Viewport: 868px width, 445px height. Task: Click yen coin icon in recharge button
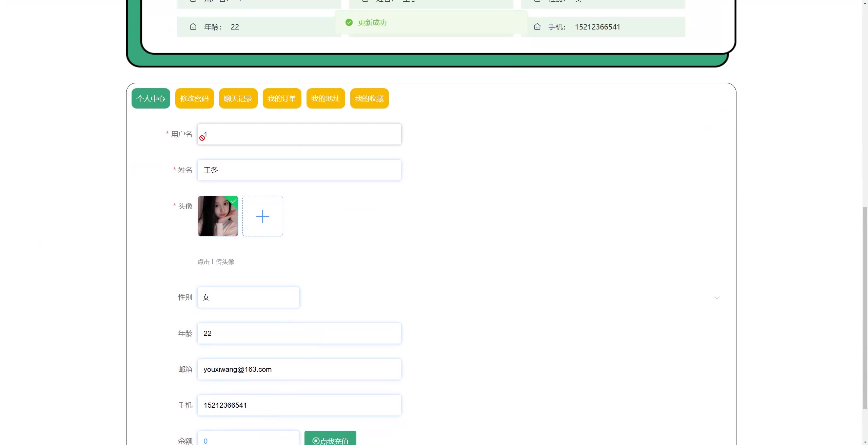coord(316,441)
